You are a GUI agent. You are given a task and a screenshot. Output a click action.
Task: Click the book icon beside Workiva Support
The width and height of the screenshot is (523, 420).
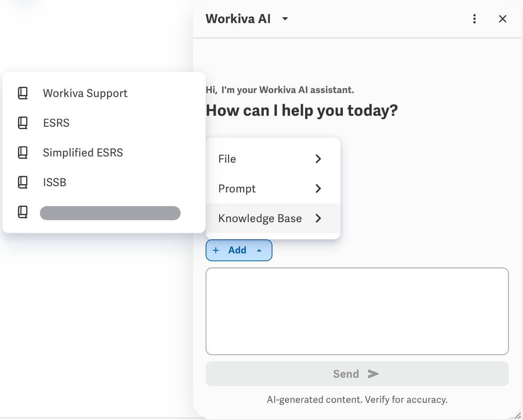tap(23, 93)
